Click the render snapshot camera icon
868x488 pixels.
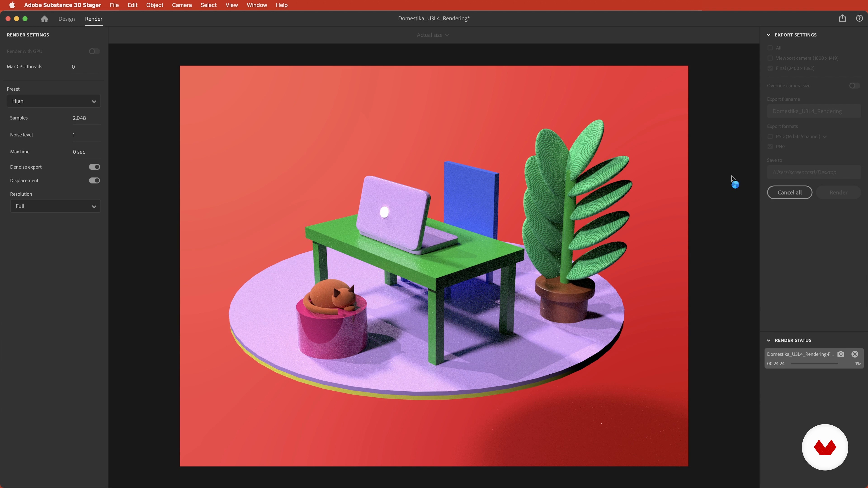pos(841,354)
